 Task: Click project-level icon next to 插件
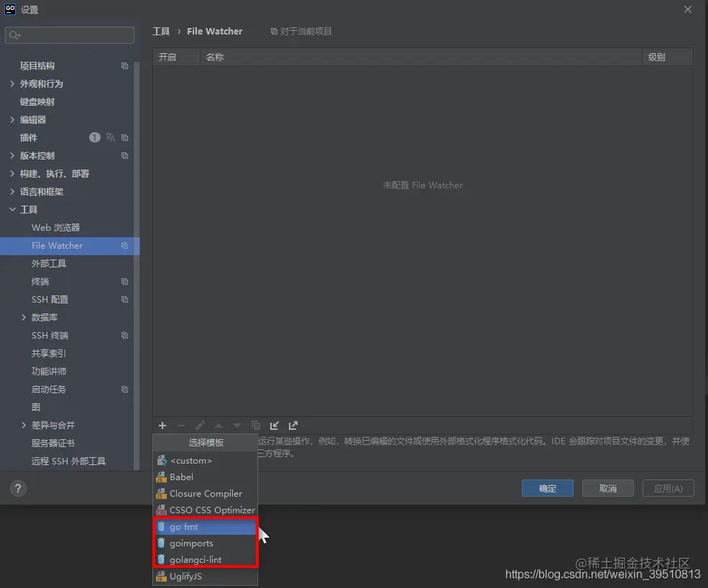(x=124, y=138)
